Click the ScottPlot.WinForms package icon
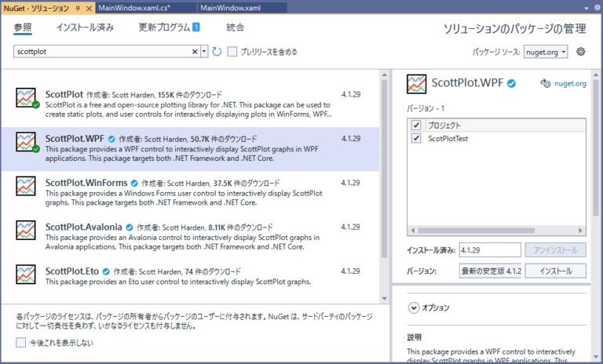 click(x=27, y=187)
